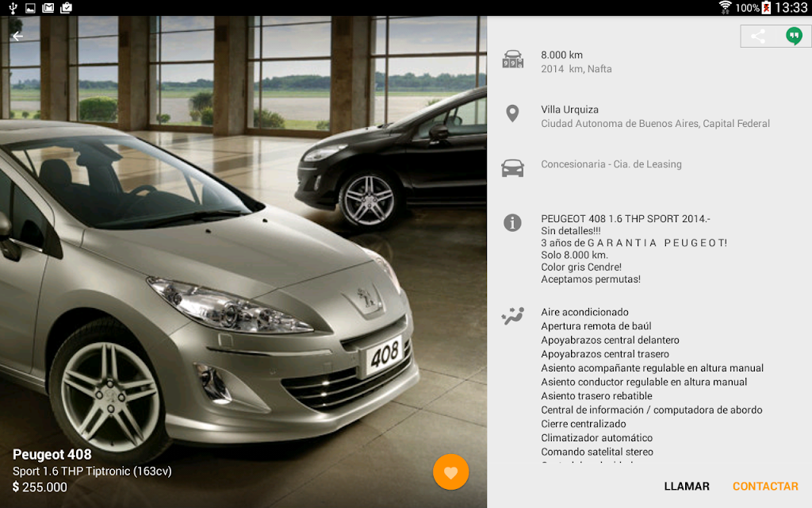Tap the share icon

(757, 37)
